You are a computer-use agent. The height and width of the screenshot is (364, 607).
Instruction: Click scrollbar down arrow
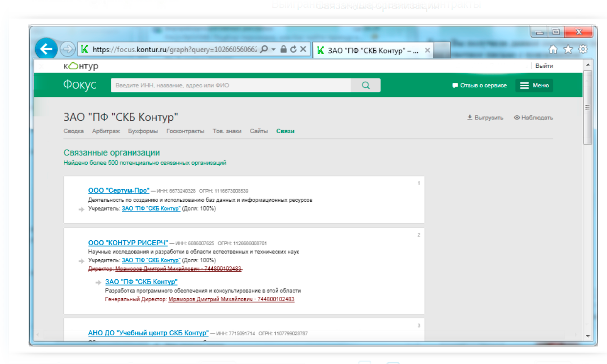pyautogui.click(x=587, y=336)
